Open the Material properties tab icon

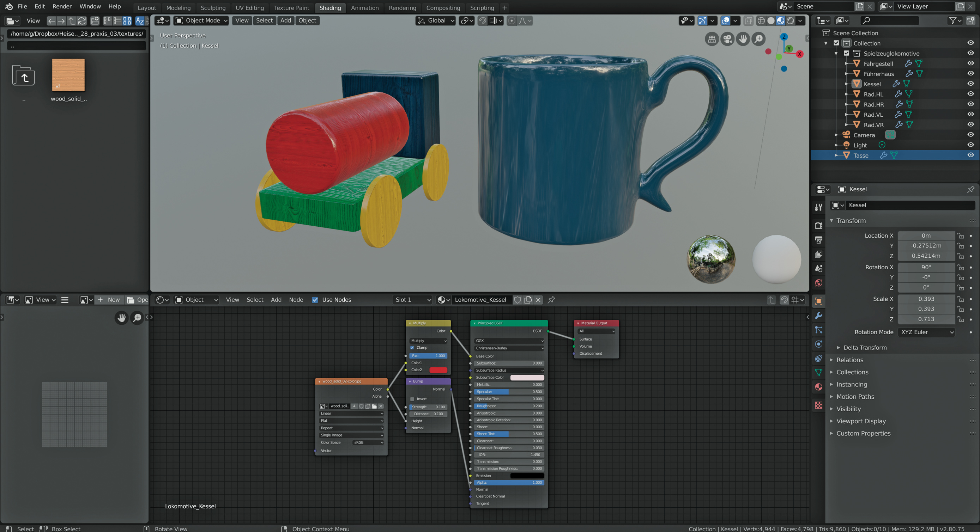(x=819, y=387)
